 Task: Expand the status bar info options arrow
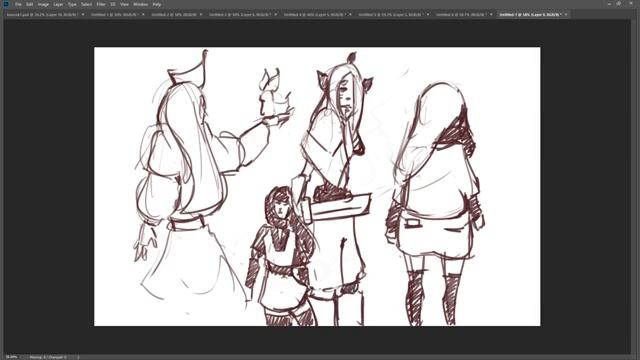tap(78, 357)
